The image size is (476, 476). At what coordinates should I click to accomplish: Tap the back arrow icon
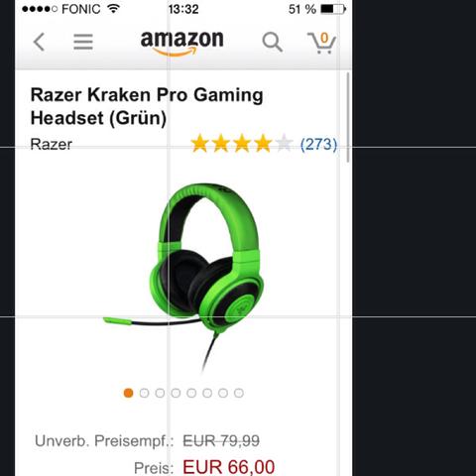(x=39, y=42)
